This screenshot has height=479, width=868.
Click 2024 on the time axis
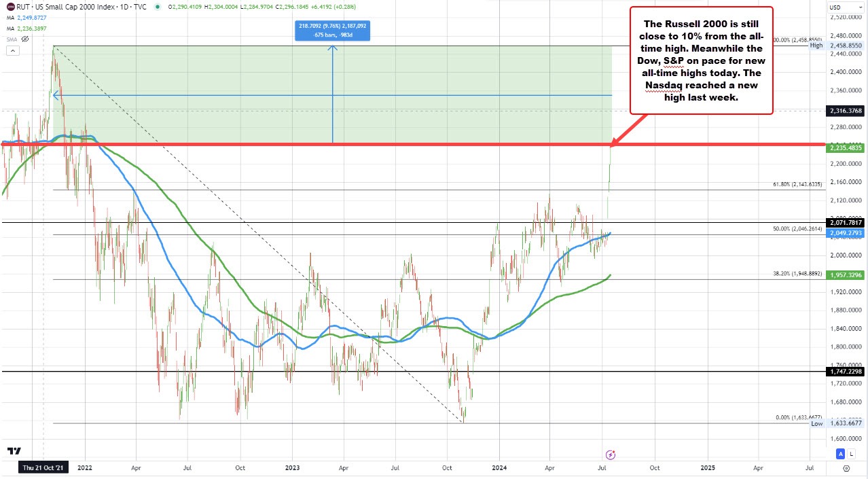pyautogui.click(x=499, y=467)
